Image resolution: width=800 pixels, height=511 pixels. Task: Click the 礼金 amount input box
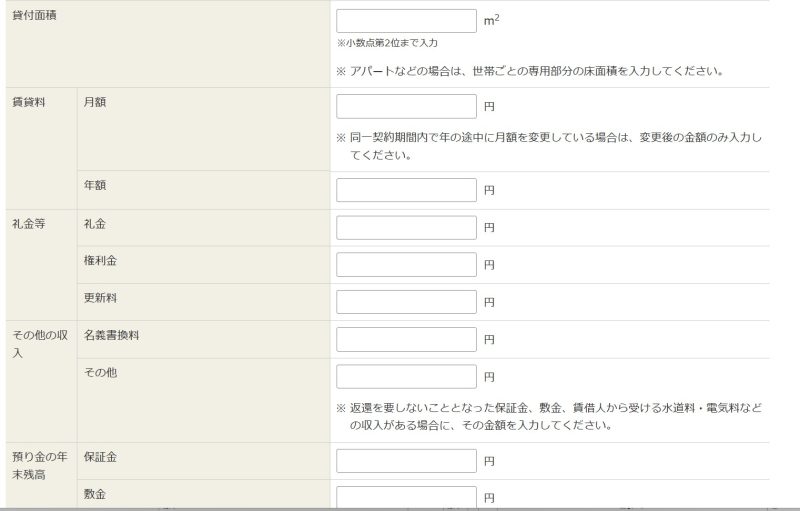coord(406,228)
